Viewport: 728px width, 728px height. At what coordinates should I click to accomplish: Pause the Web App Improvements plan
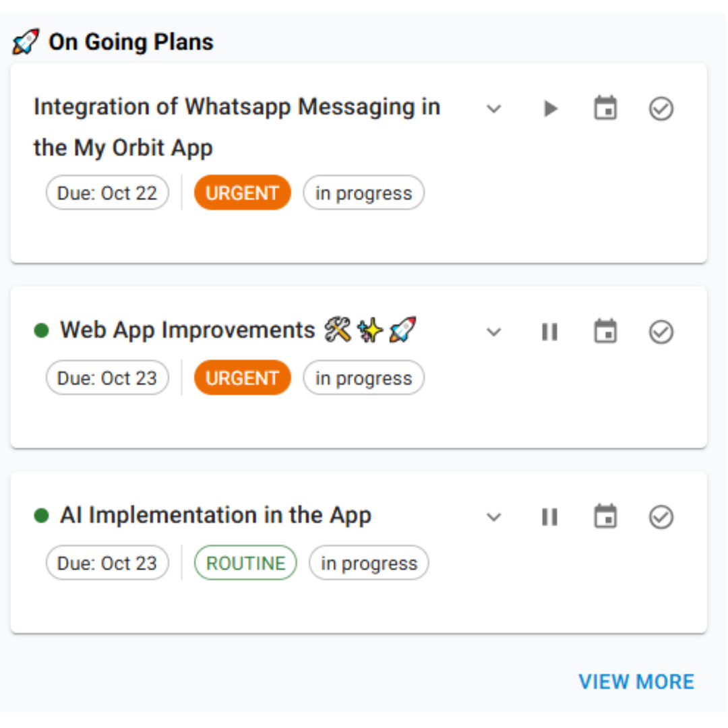[x=550, y=332]
